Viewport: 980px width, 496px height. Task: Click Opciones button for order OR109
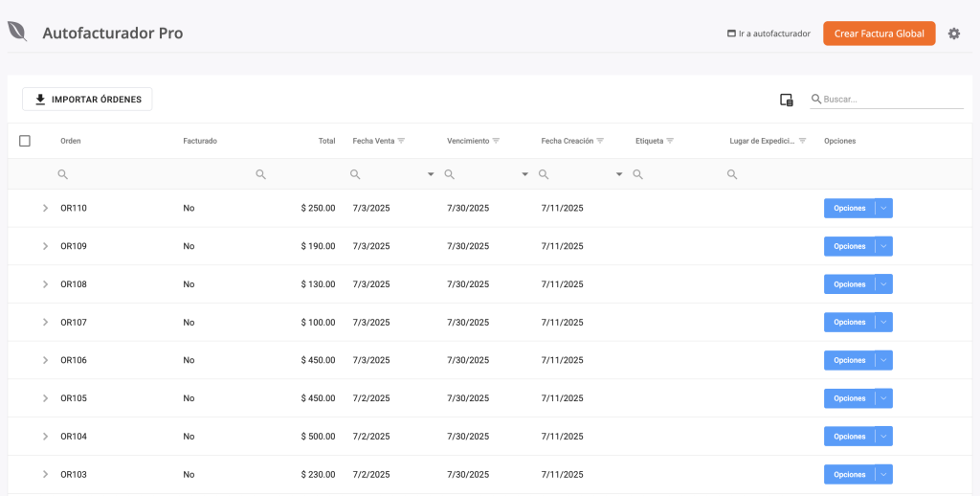[x=850, y=246]
